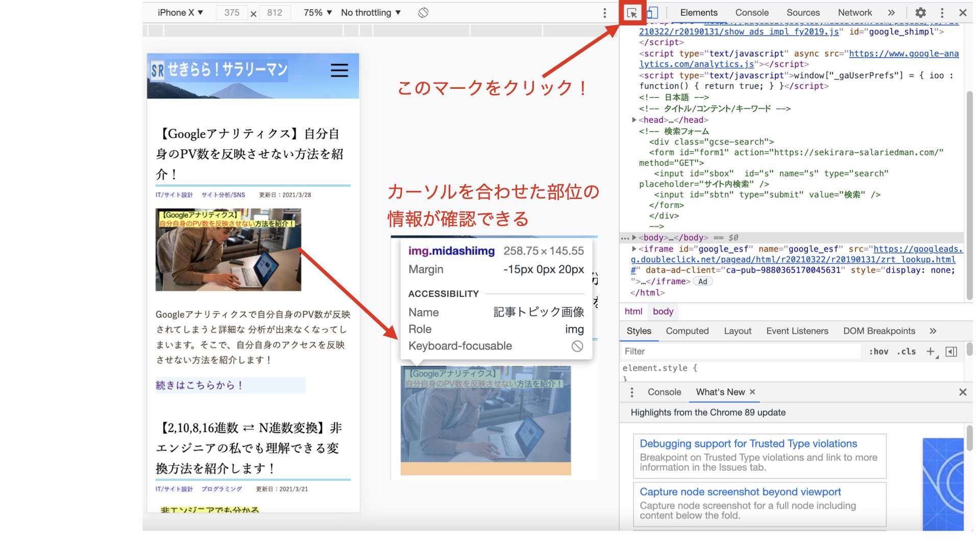Screen dimensions: 980x551
Task: Show more DevTools panel tabs chevron
Action: (x=891, y=13)
